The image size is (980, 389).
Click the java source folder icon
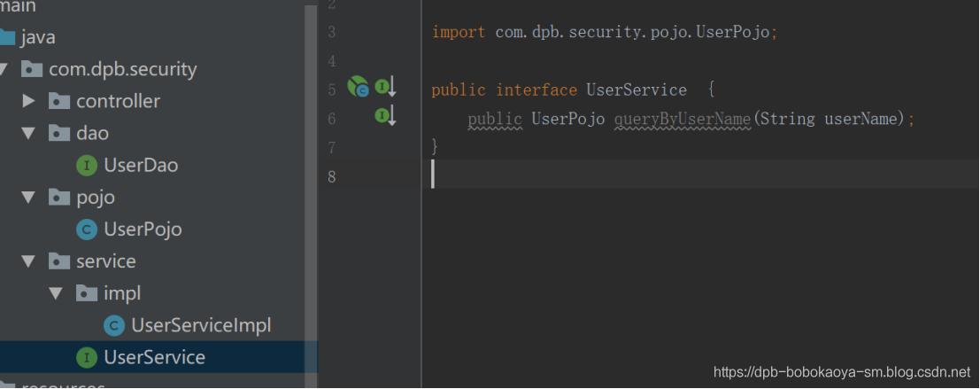(7, 37)
